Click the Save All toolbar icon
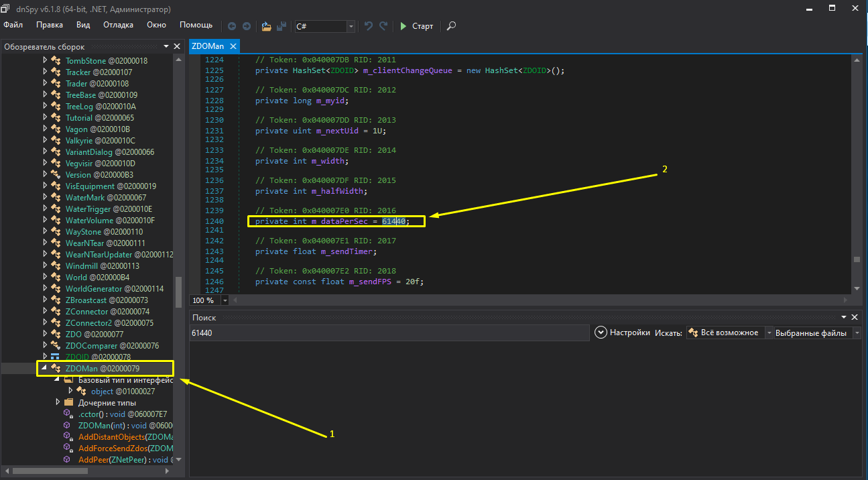The height and width of the screenshot is (480, 868). tap(282, 26)
